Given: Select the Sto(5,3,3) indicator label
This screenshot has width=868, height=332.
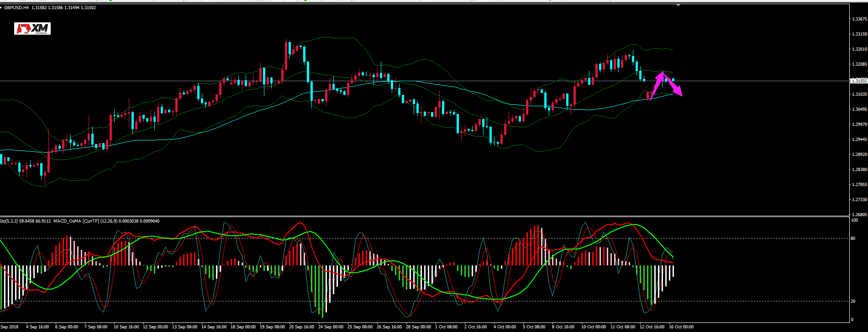Looking at the screenshot, I should 9,221.
